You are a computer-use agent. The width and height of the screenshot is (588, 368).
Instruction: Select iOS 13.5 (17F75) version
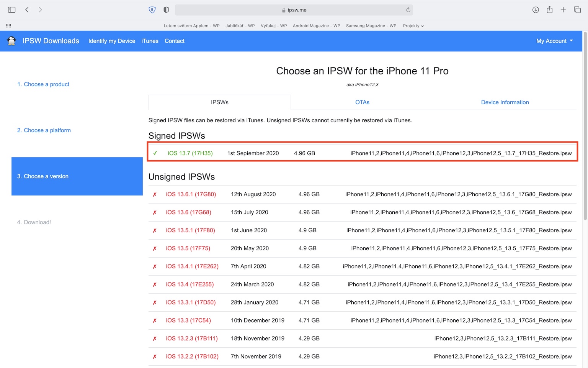(x=188, y=248)
